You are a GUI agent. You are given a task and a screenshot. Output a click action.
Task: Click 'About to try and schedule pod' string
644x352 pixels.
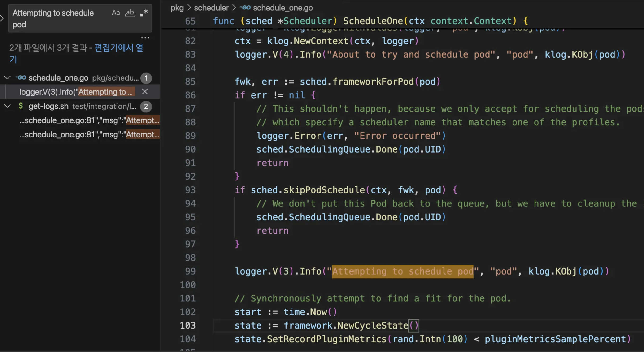[411, 55]
